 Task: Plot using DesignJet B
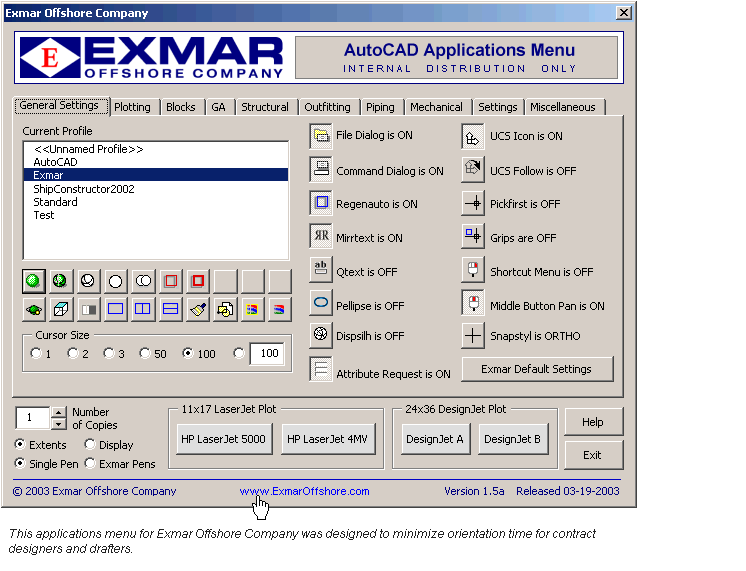pos(512,439)
